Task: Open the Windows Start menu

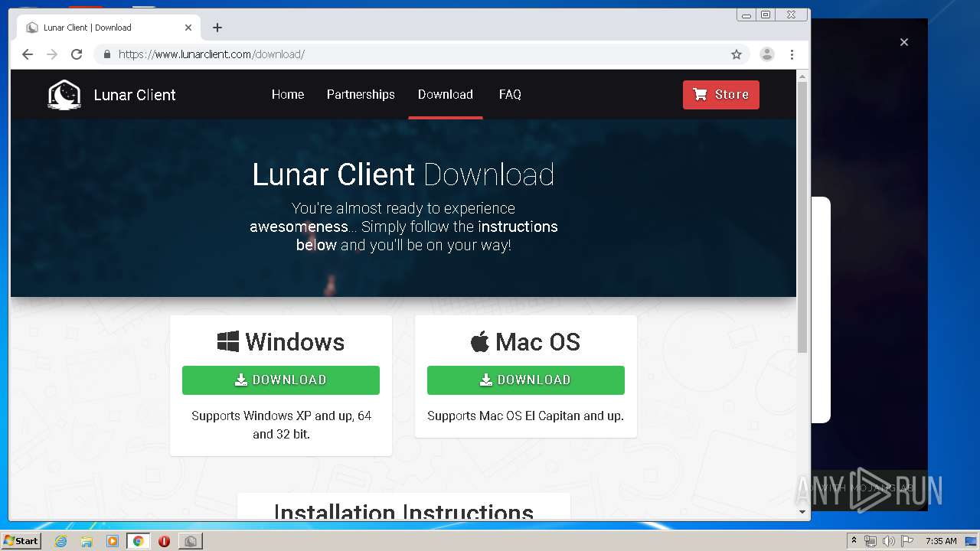Action: [21, 541]
